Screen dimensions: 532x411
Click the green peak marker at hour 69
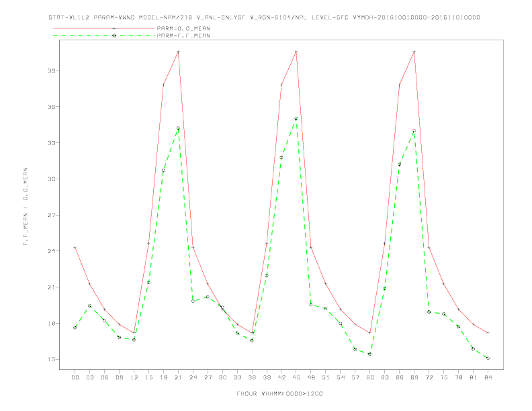(414, 130)
